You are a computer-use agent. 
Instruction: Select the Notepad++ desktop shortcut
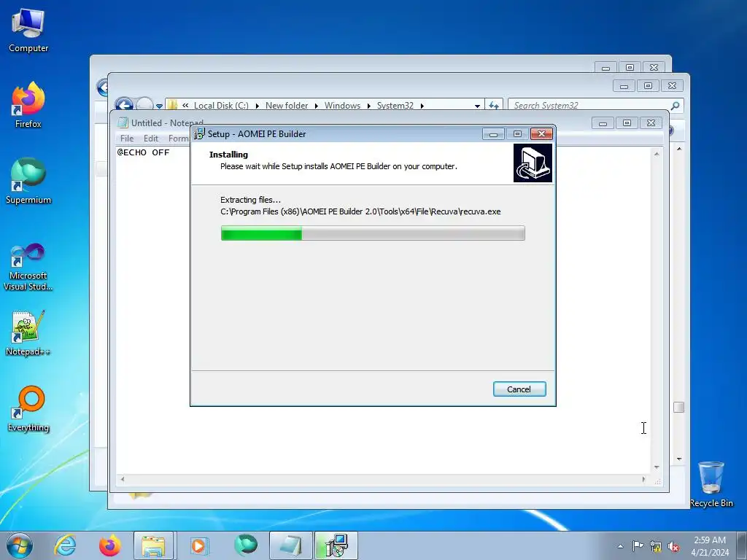click(28, 333)
